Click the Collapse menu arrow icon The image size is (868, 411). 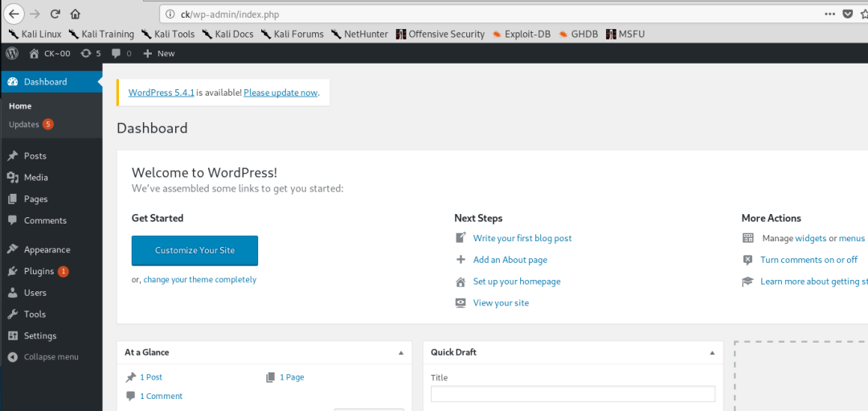[x=13, y=357]
